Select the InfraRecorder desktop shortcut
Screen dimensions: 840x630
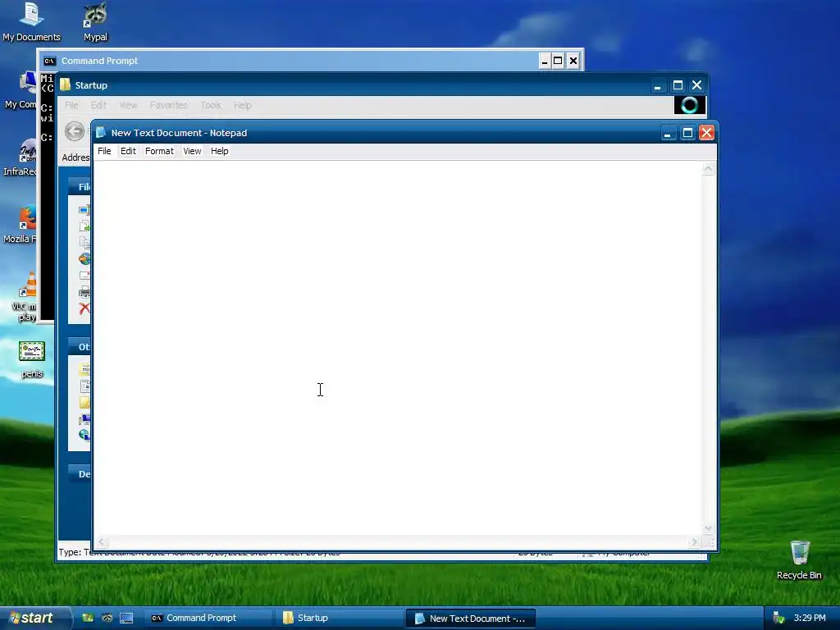pyautogui.click(x=21, y=157)
